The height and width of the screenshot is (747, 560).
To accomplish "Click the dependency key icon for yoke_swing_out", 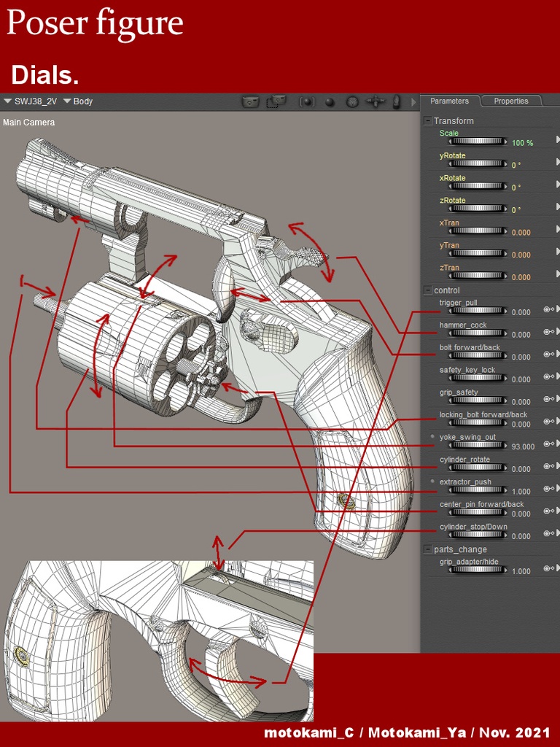I will [x=548, y=444].
